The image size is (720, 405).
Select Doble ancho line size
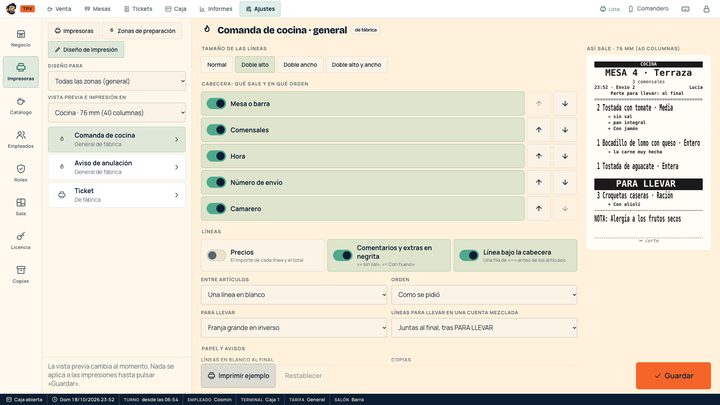[300, 65]
